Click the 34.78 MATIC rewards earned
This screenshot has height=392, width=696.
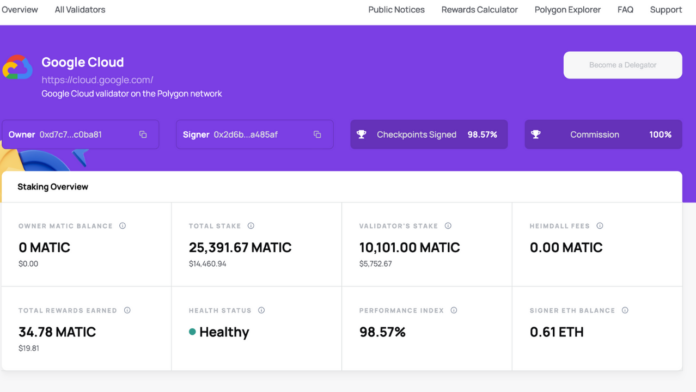57,332
